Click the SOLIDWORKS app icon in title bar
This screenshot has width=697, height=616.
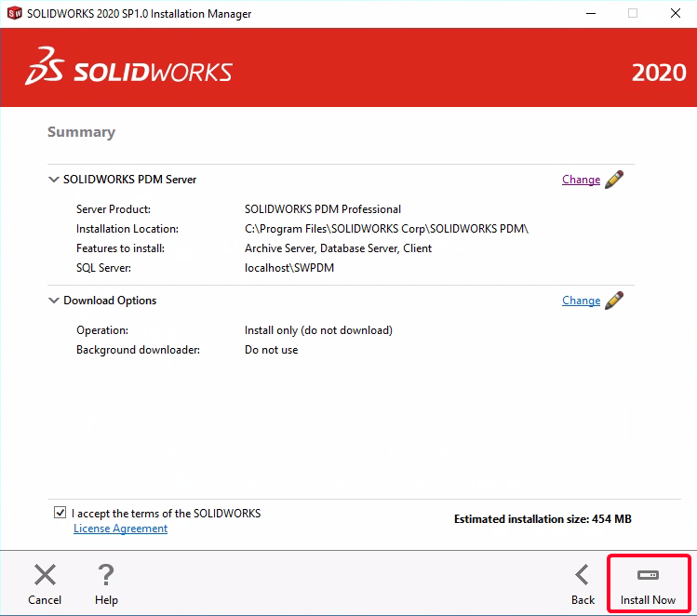(14, 13)
